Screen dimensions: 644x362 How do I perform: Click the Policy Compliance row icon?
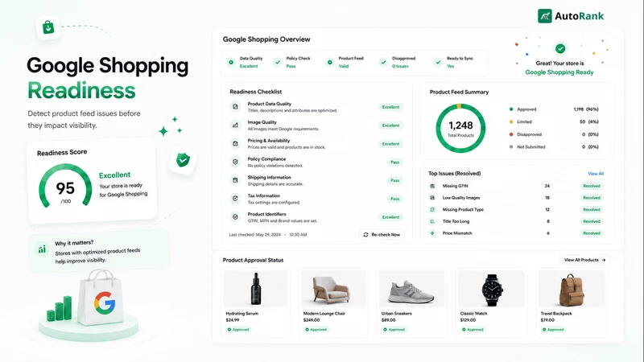click(235, 162)
